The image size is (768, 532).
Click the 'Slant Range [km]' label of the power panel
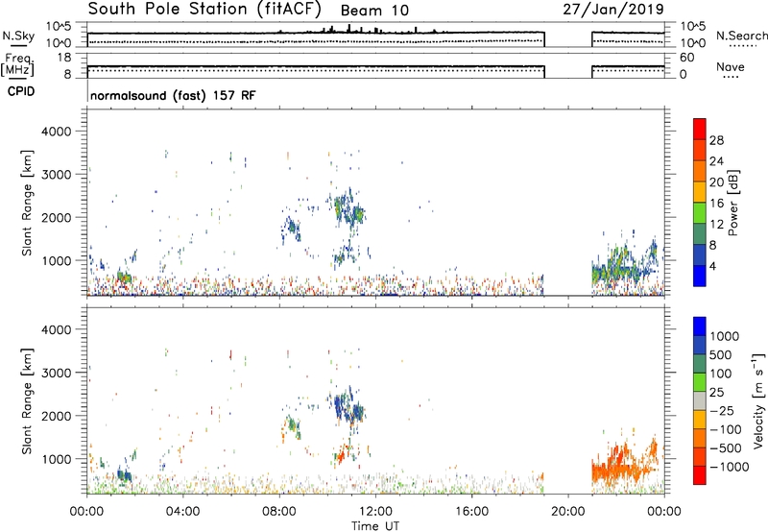point(27,203)
